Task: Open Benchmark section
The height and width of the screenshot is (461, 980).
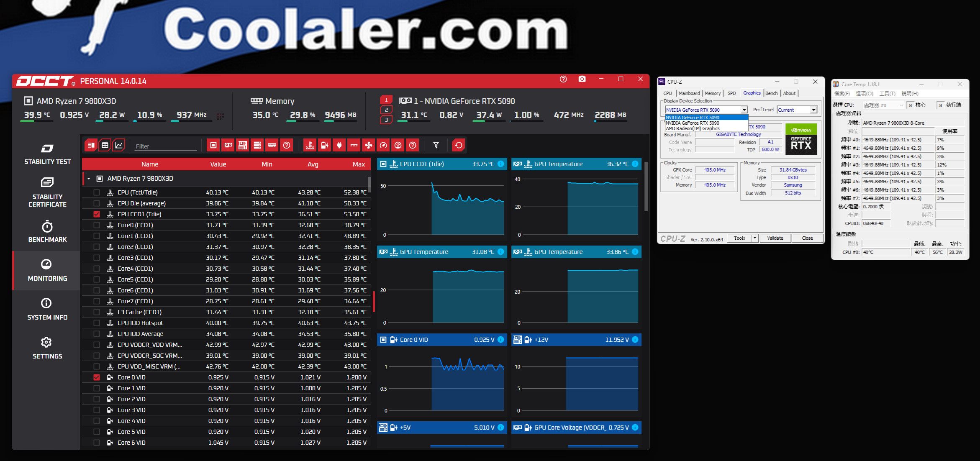Action: coord(47,231)
